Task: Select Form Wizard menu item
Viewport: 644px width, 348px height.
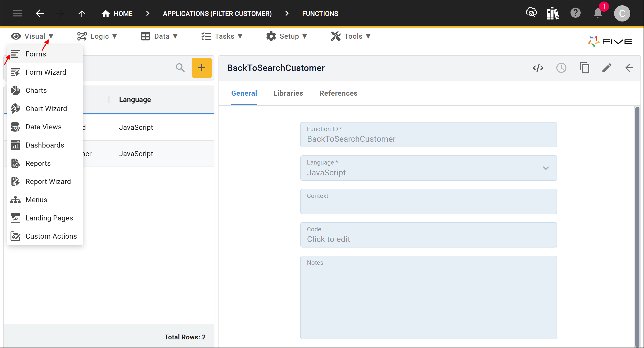Action: point(45,72)
